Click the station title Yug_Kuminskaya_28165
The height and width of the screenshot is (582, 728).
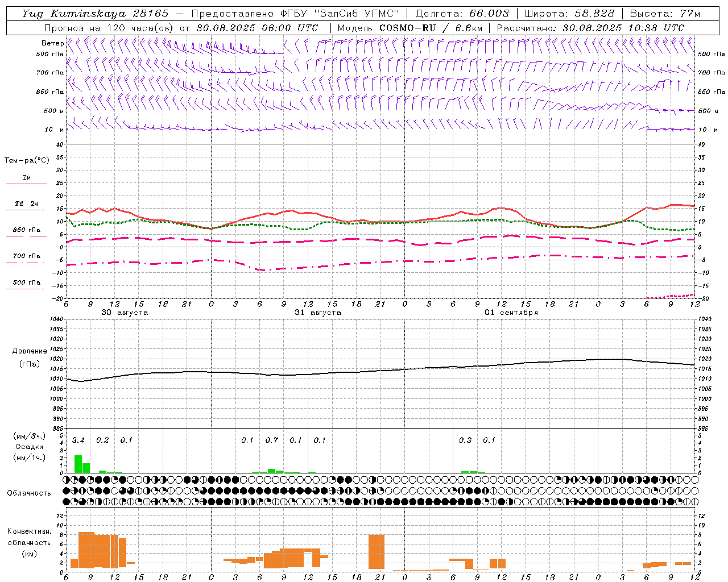pos(95,14)
